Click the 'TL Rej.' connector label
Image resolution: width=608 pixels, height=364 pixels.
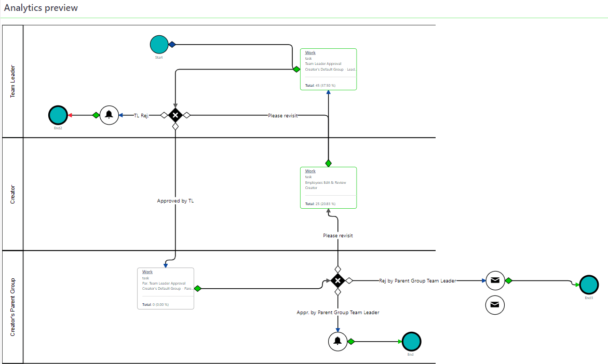point(141,116)
